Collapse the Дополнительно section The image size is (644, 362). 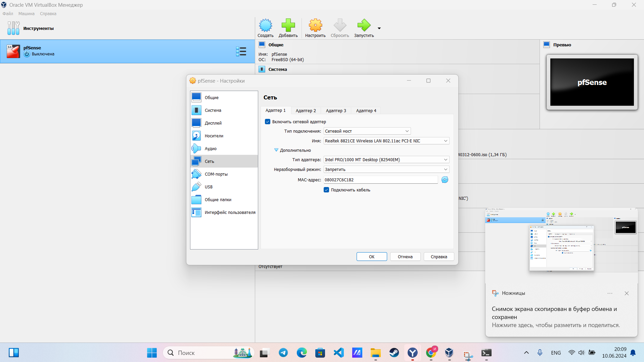(276, 150)
